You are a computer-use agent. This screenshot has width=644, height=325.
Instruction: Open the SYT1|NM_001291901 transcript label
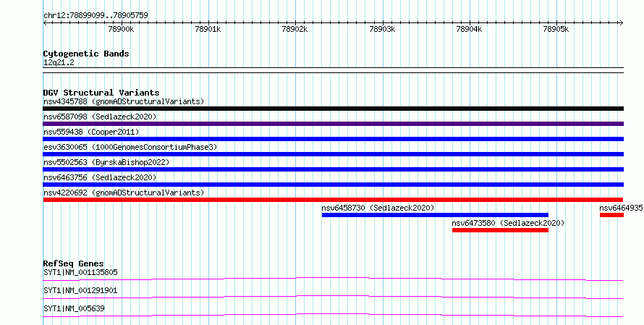[80, 290]
